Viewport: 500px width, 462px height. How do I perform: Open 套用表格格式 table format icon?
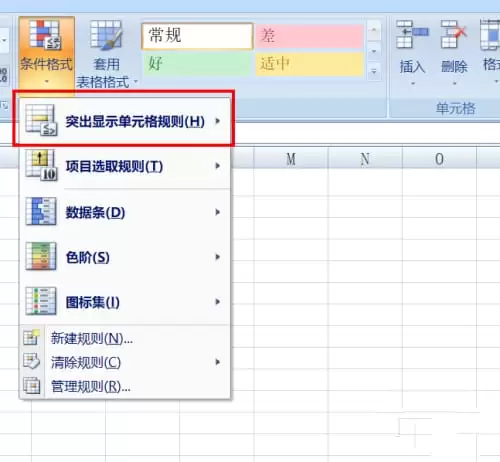106,35
